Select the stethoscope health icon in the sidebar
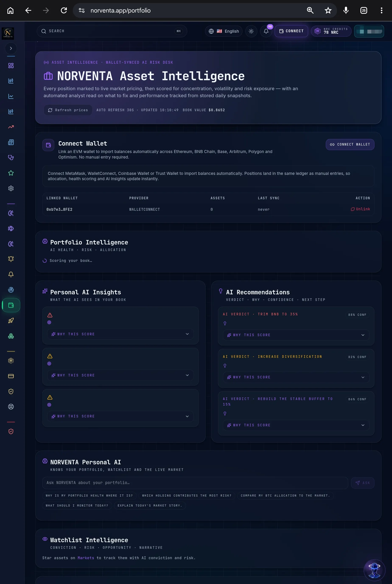This screenshot has width=392, height=584. tap(11, 158)
